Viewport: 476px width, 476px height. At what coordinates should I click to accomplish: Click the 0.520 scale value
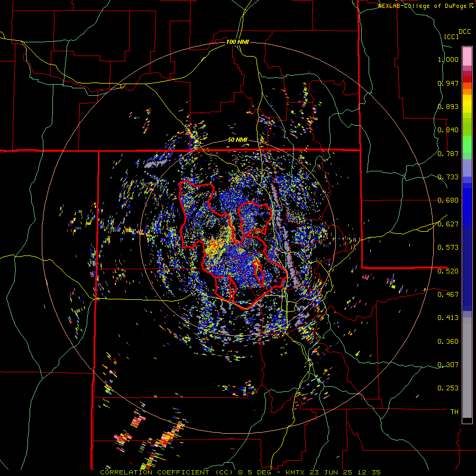click(x=448, y=271)
